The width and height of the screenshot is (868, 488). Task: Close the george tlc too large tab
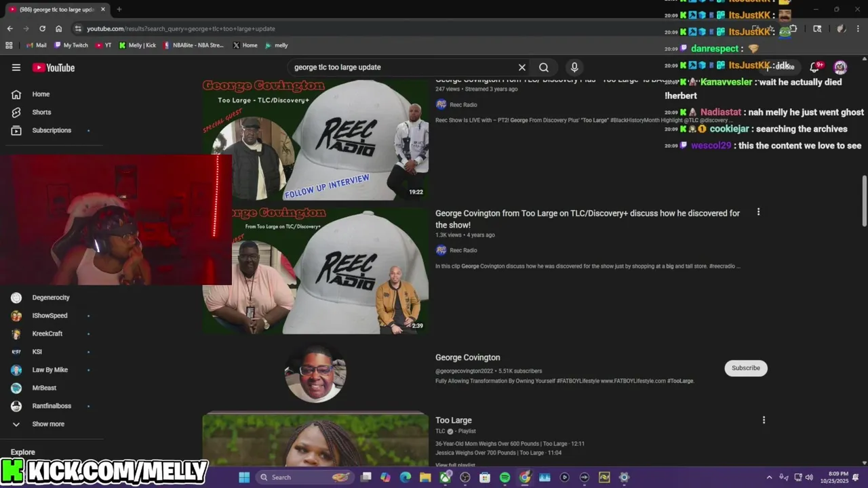click(103, 9)
